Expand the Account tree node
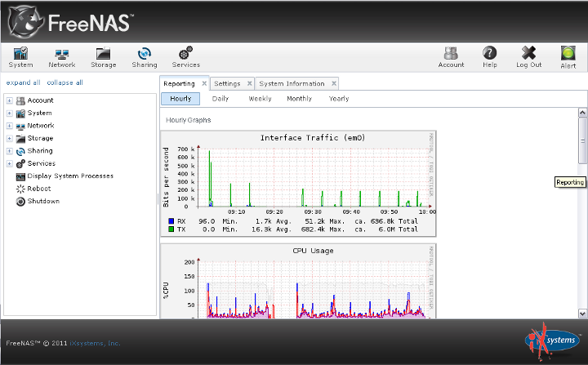The image size is (588, 365). tap(9, 100)
